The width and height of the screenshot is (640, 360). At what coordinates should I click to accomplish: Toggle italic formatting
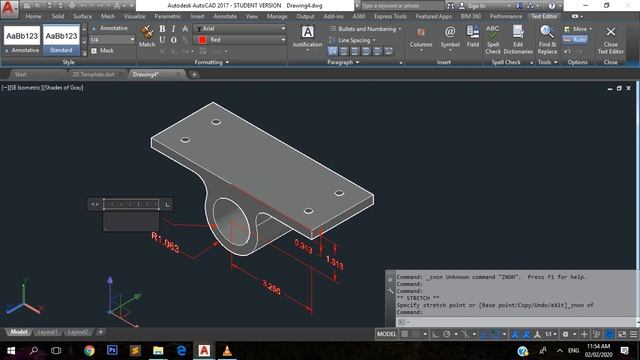(x=173, y=29)
